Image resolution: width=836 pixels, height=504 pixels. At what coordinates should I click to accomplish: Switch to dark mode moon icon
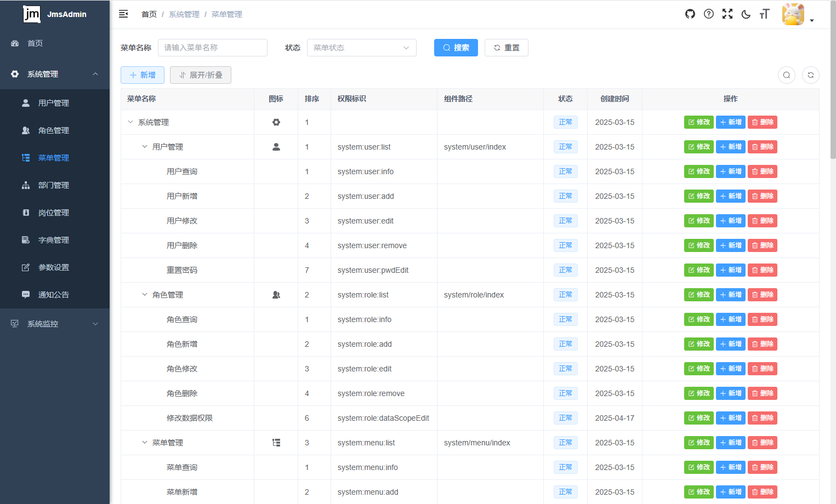pos(746,14)
